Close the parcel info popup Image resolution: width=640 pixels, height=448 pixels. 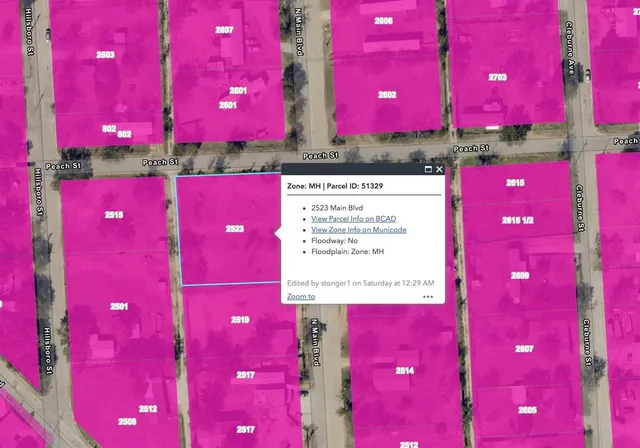[439, 170]
